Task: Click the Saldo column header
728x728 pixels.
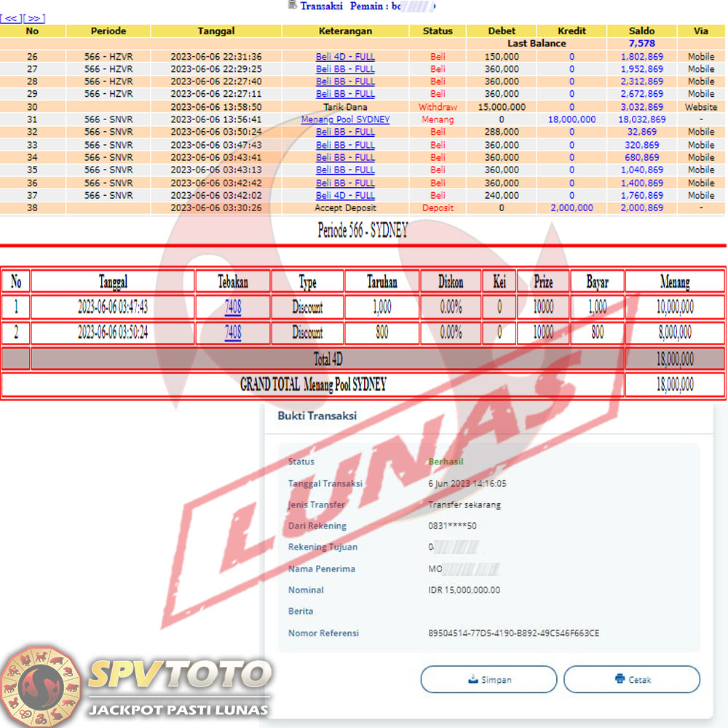Action: click(x=641, y=31)
